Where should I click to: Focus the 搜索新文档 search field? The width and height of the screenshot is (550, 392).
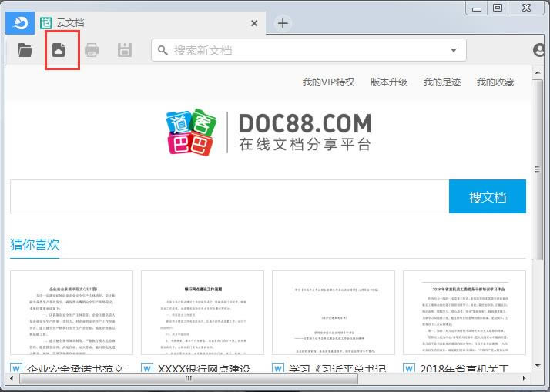[x=309, y=50]
